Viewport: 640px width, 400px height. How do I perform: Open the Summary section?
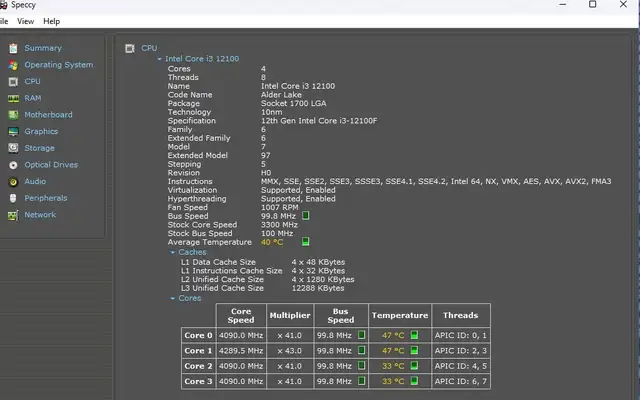[x=43, y=48]
